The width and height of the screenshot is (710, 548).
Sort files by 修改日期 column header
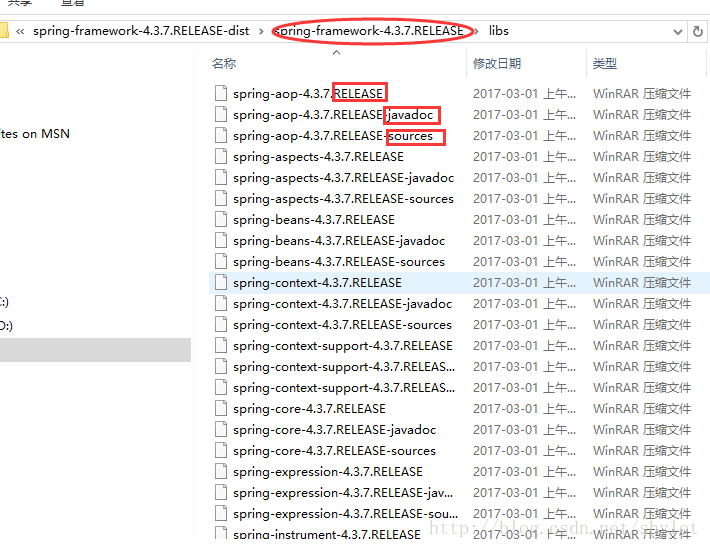[x=497, y=63]
